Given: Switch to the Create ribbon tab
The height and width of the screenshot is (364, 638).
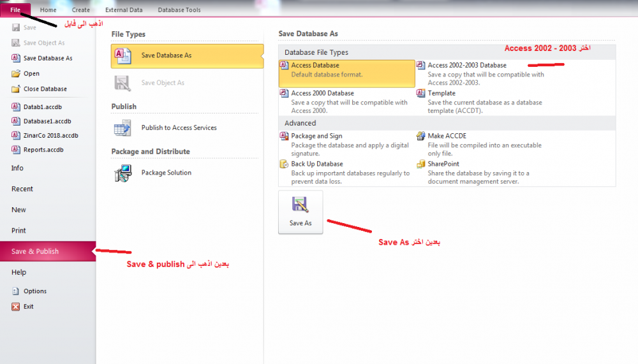Looking at the screenshot, I should point(80,10).
